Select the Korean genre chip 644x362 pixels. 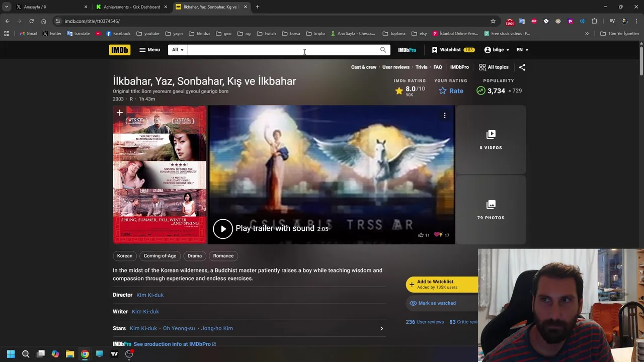(125, 256)
